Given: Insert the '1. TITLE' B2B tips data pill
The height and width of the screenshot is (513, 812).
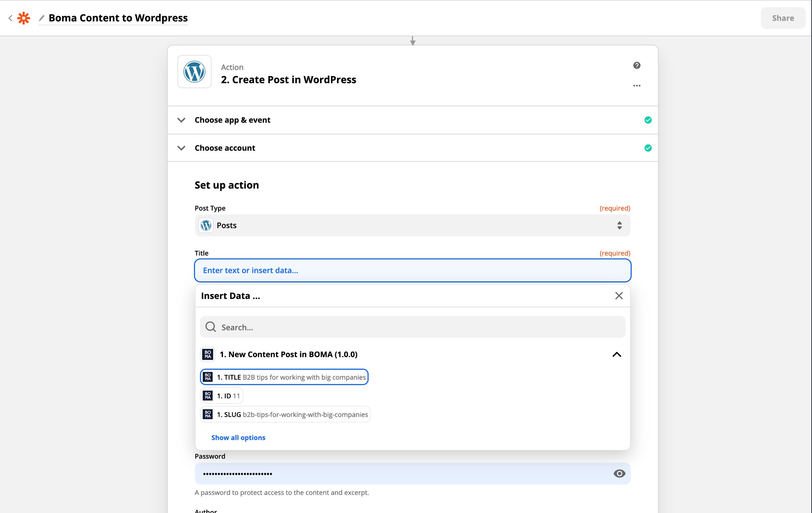Looking at the screenshot, I should (x=284, y=377).
